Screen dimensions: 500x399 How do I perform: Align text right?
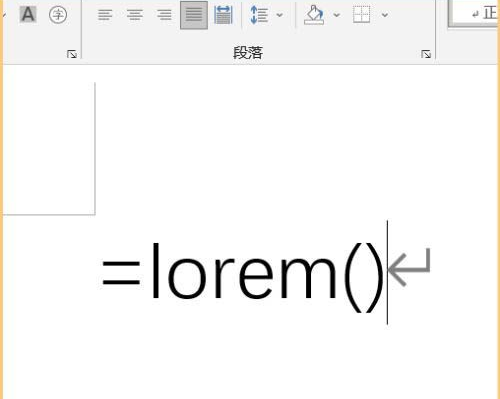(164, 15)
